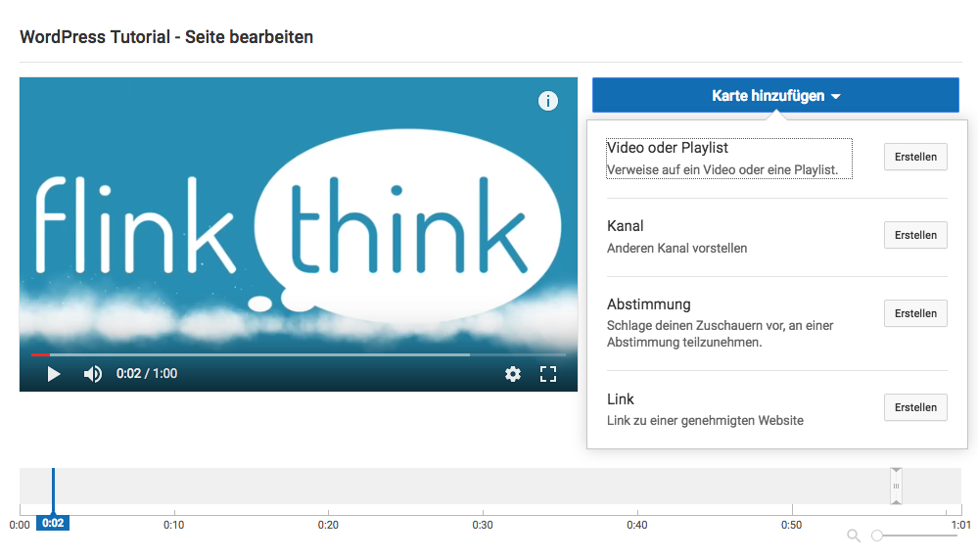This screenshot has width=978, height=560.
Task: Open the Karte hinzufügen dropdown
Action: pos(775,96)
